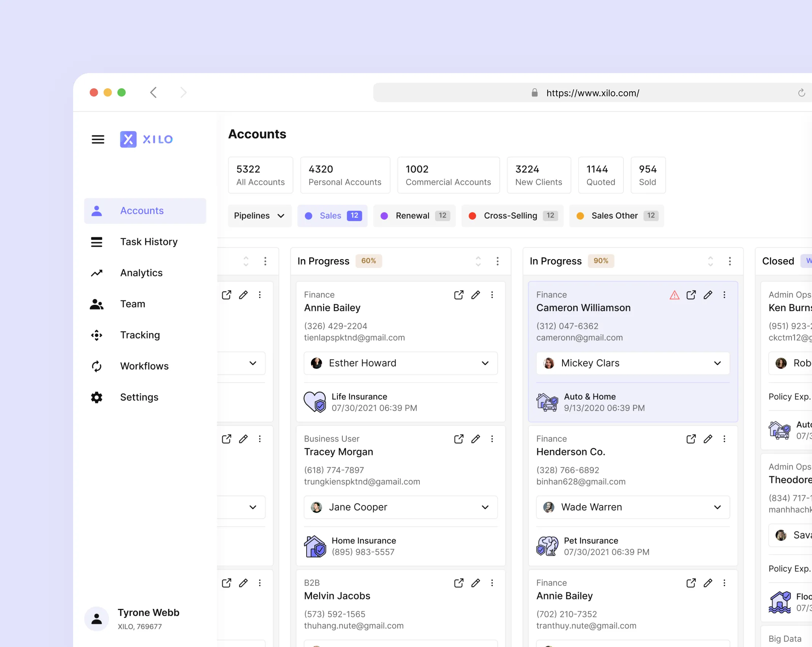
Task: Filter by Commercial Accounts stat card
Action: point(448,175)
